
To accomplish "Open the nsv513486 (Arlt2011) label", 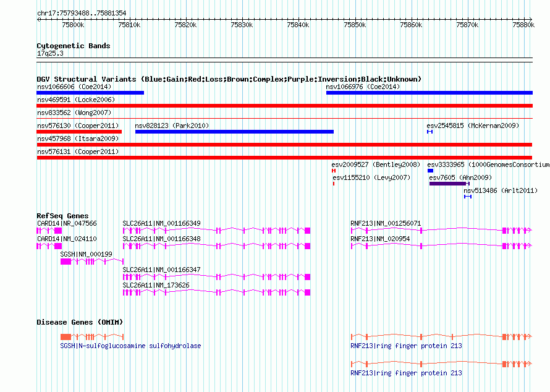I will pyautogui.click(x=501, y=190).
